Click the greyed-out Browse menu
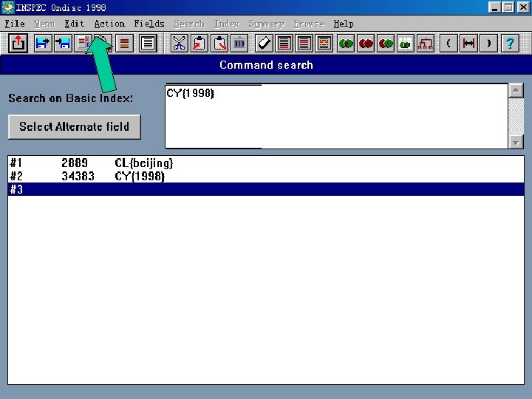 click(309, 24)
